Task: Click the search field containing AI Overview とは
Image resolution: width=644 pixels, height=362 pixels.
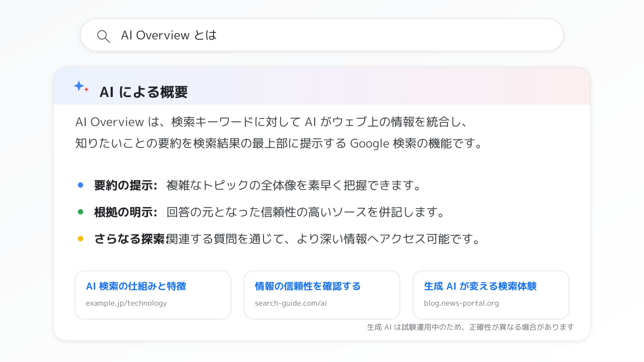Action: [x=322, y=35]
